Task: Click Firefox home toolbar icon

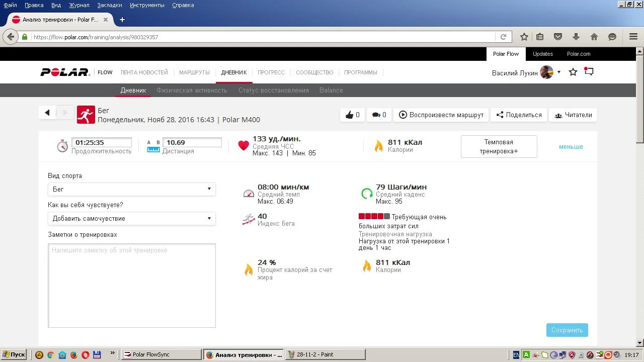Action: [x=594, y=37]
